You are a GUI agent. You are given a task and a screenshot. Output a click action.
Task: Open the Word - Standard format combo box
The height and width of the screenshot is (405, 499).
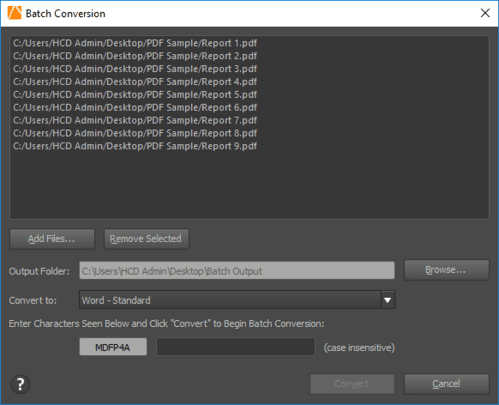pyautogui.click(x=237, y=300)
